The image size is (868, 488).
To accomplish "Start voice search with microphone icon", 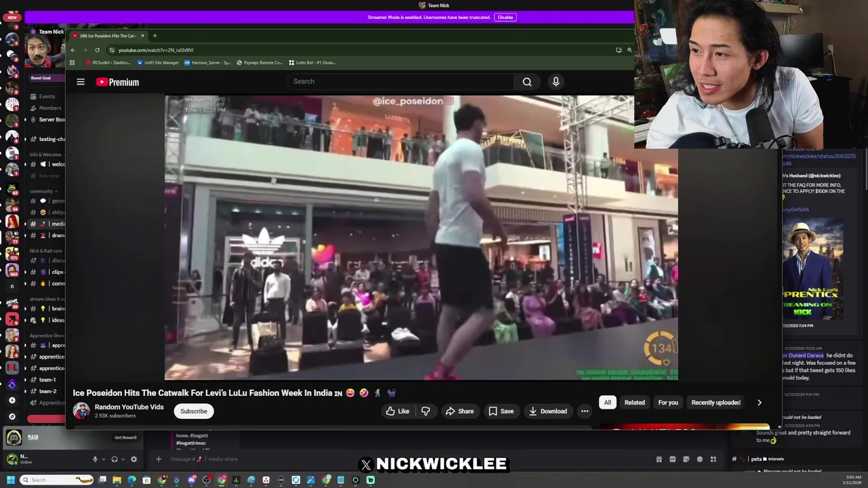I will (555, 82).
